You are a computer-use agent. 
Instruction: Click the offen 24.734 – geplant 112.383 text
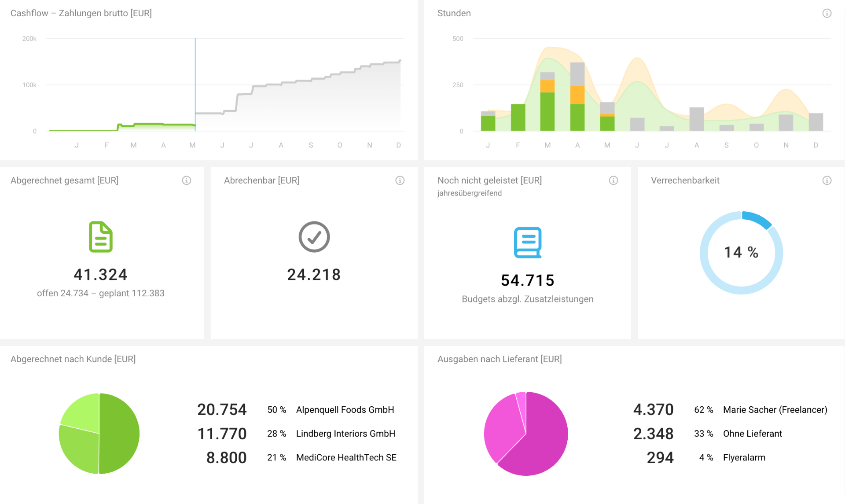click(x=101, y=293)
